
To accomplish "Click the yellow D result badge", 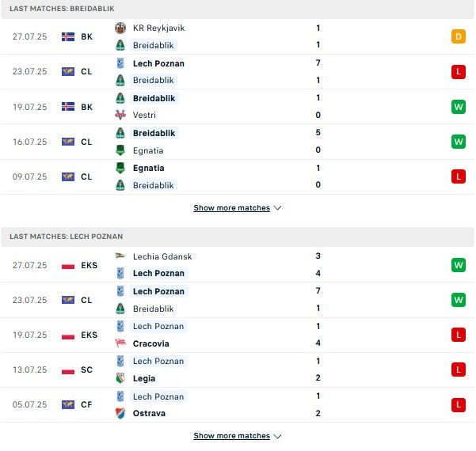I will click(459, 36).
